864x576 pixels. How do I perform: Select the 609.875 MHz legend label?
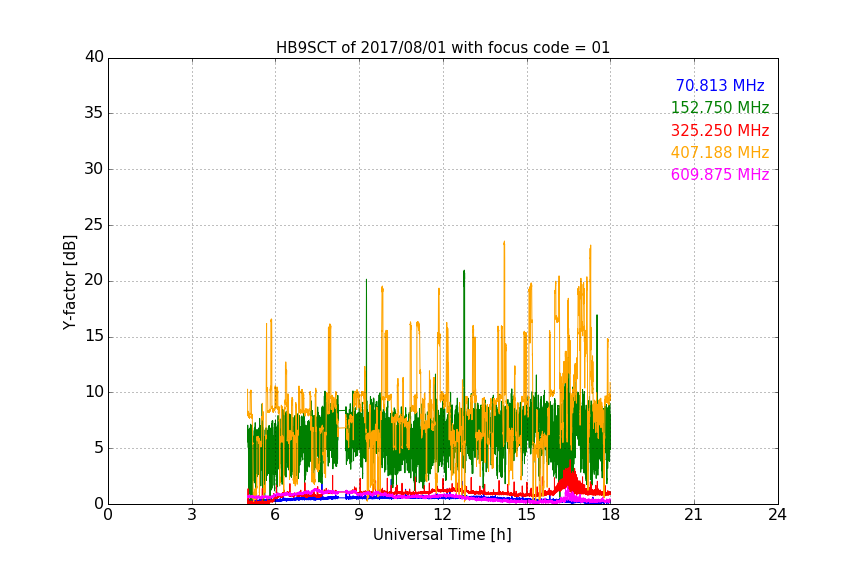coord(720,175)
